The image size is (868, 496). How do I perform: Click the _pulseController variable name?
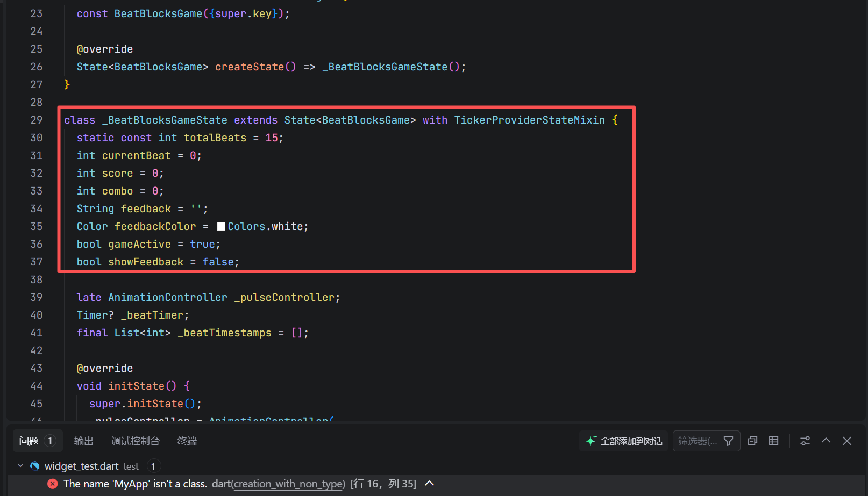[x=284, y=297]
